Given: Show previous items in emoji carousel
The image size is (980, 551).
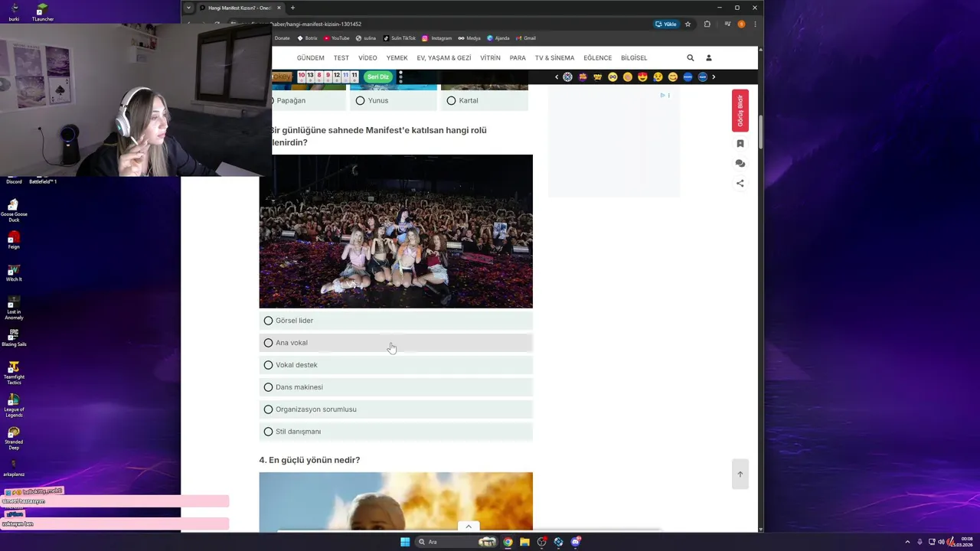Looking at the screenshot, I should click(x=557, y=77).
